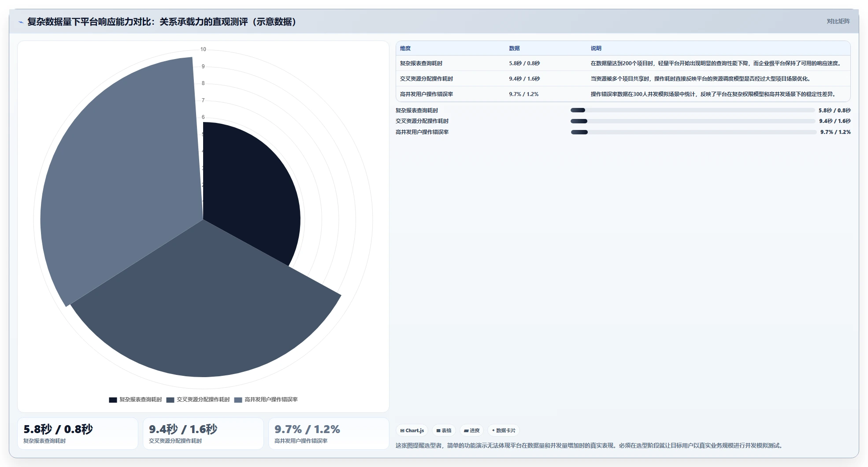Click description starting 当资源被多个项目共享时
This screenshot has width=868, height=467.
pos(701,79)
